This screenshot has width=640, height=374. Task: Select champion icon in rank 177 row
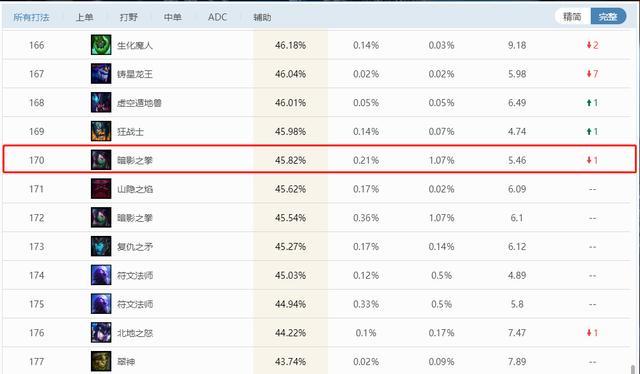(x=101, y=361)
